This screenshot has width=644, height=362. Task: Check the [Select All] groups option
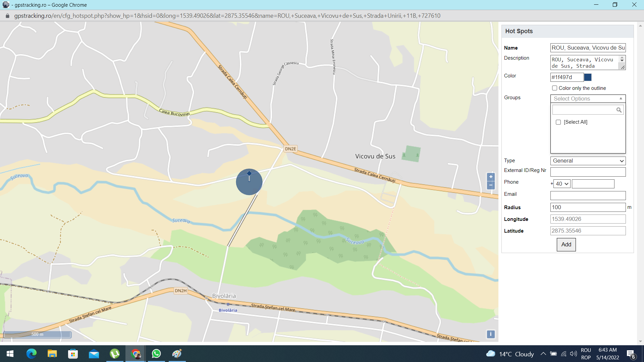click(558, 122)
